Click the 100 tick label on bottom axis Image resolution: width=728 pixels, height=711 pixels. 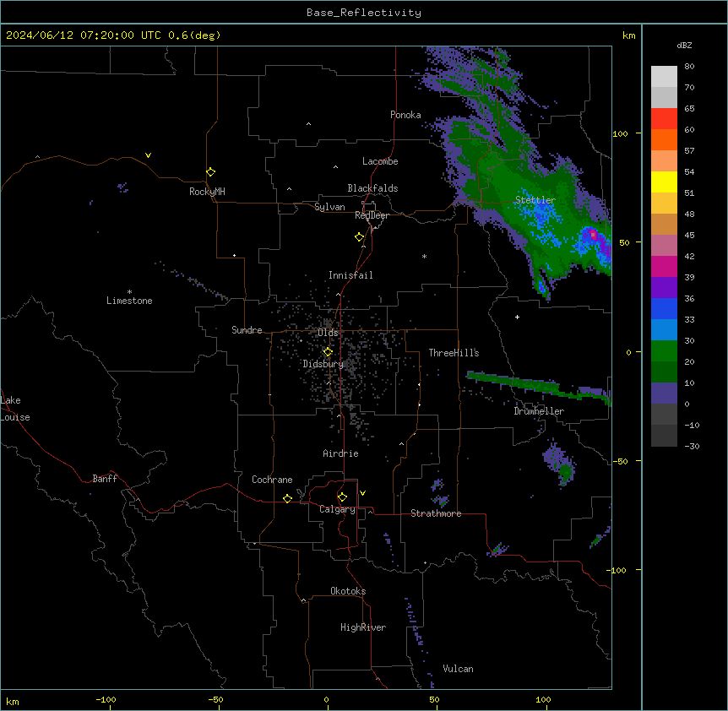(543, 699)
